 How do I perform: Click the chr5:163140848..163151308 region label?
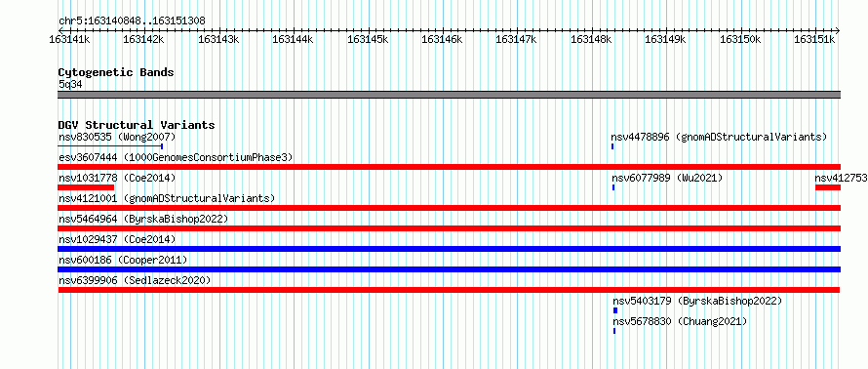point(132,21)
